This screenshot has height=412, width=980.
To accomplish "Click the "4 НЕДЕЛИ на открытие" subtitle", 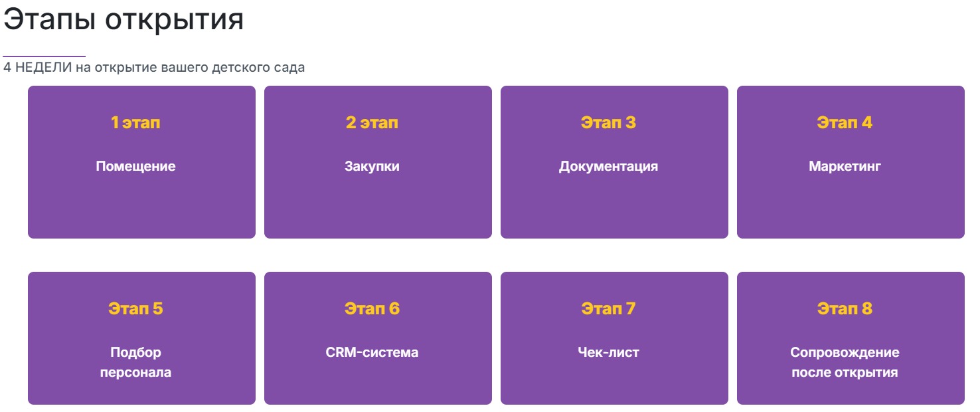I will coord(154,68).
